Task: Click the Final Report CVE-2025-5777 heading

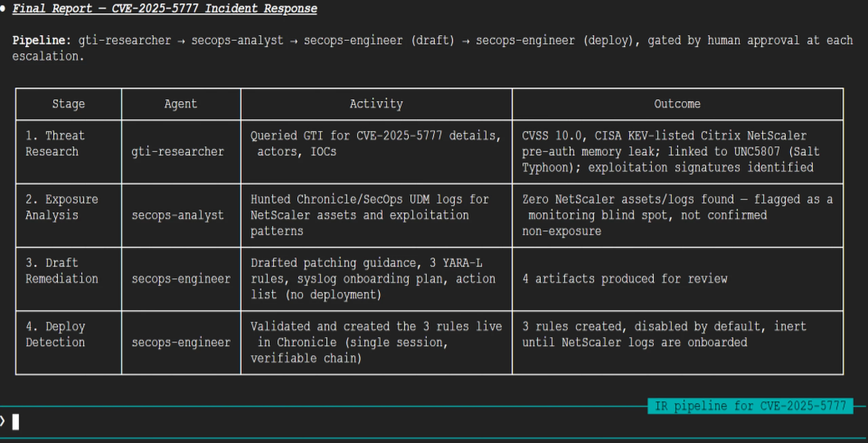Action: click(x=165, y=8)
